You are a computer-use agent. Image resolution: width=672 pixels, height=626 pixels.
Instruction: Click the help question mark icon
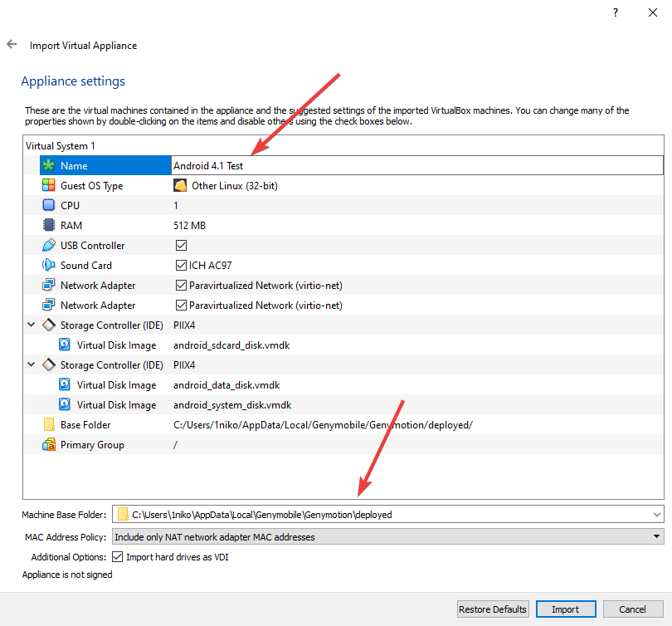click(616, 12)
